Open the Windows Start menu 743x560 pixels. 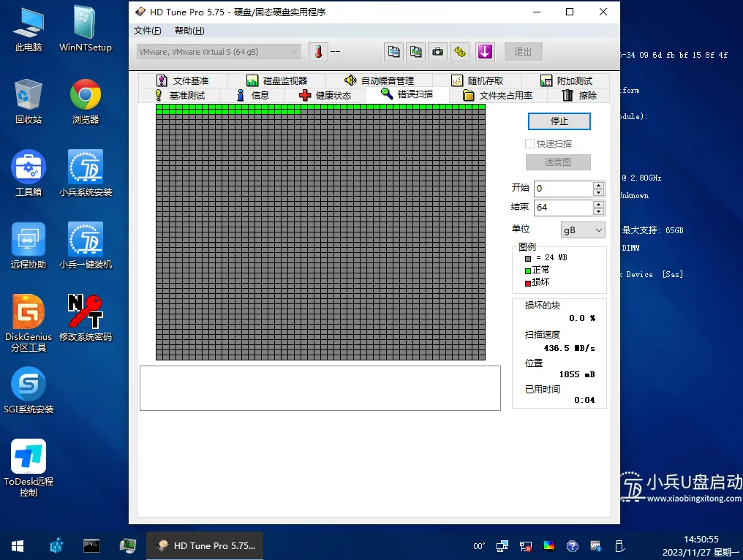coord(18,546)
